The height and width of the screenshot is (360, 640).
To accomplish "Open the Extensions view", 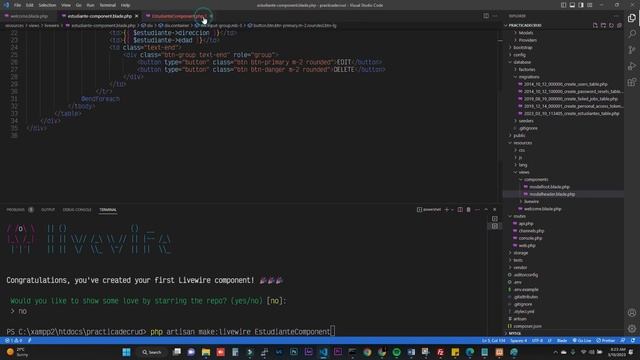I will tap(632, 82).
